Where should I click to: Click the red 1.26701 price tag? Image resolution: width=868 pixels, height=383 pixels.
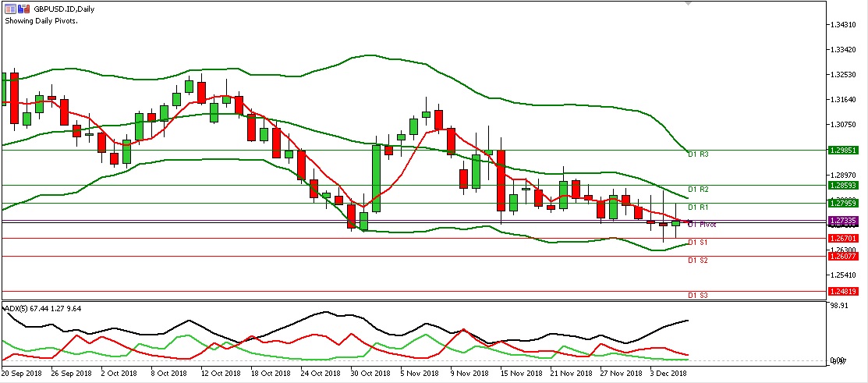click(x=845, y=238)
